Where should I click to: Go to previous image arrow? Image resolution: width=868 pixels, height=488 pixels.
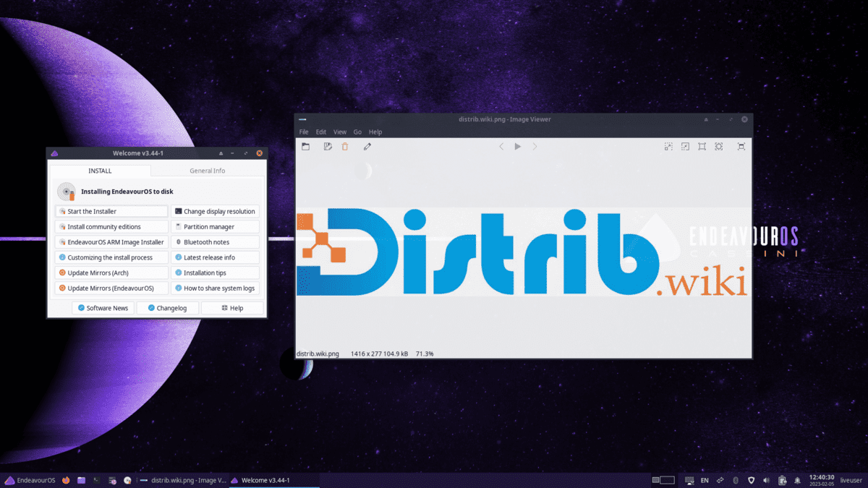(501, 147)
